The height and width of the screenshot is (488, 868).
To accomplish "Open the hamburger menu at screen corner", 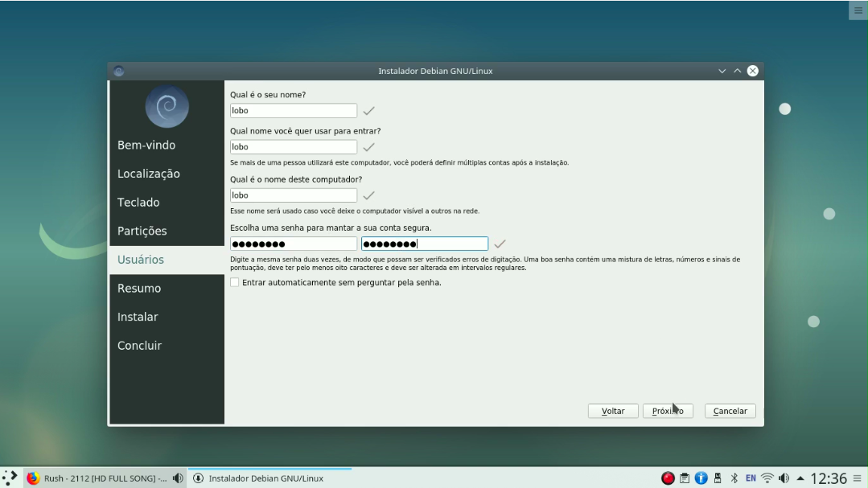I will coord(858,10).
